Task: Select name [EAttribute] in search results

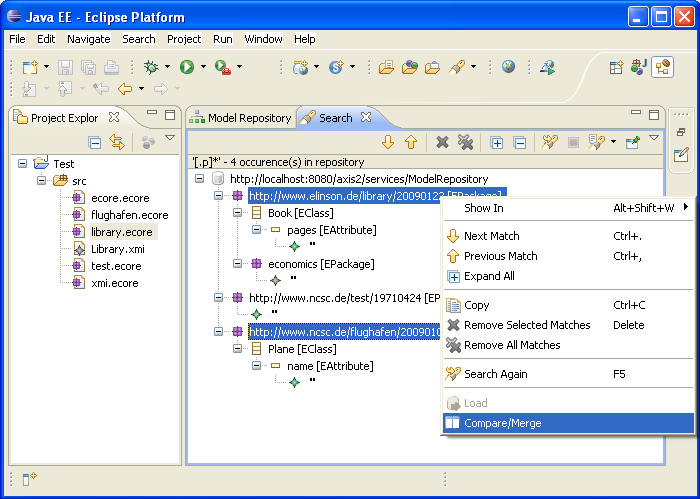Action: pos(330,366)
